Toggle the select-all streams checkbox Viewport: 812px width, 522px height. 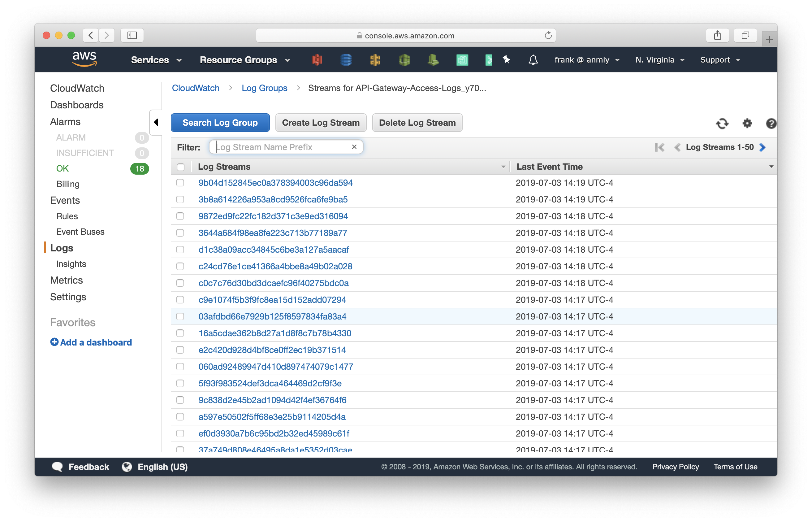coord(181,166)
